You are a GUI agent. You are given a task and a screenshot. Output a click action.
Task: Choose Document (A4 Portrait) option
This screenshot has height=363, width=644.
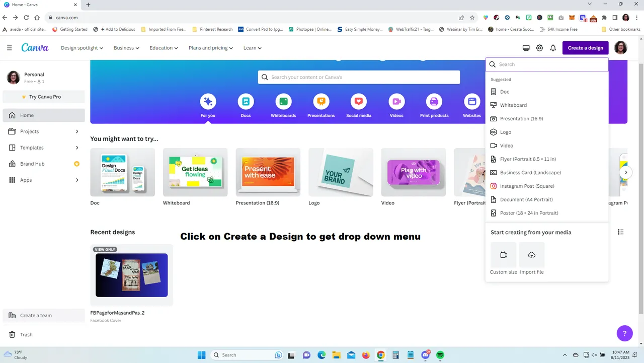click(x=547, y=199)
